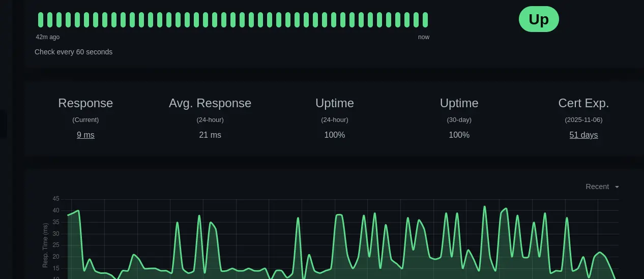Viewport: 644px width, 279px height.
Task: Click the "(2025-11-06)" certificate date
Action: pos(583,120)
